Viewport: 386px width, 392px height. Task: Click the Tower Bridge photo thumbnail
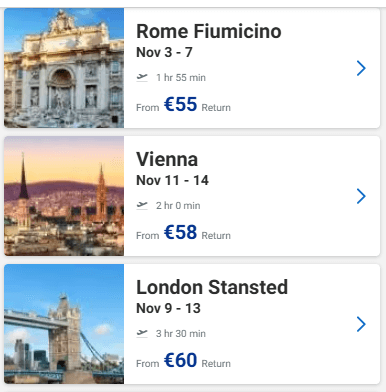tap(64, 324)
